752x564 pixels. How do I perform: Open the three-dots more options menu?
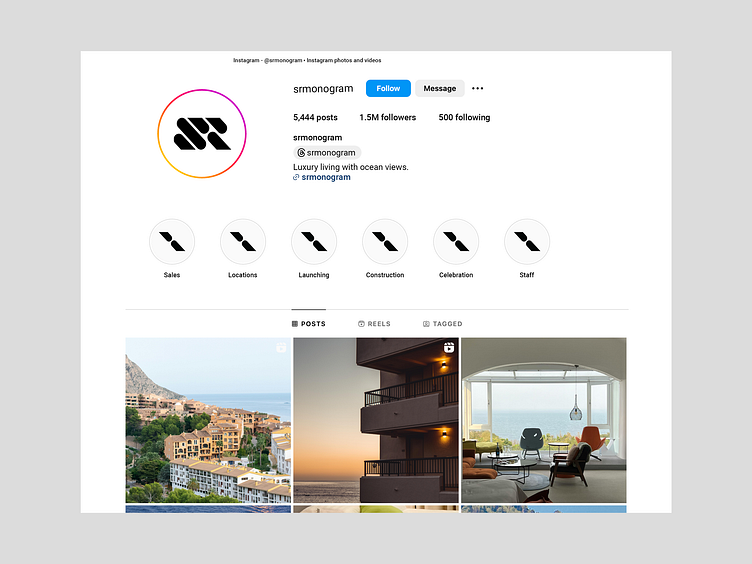(x=477, y=88)
